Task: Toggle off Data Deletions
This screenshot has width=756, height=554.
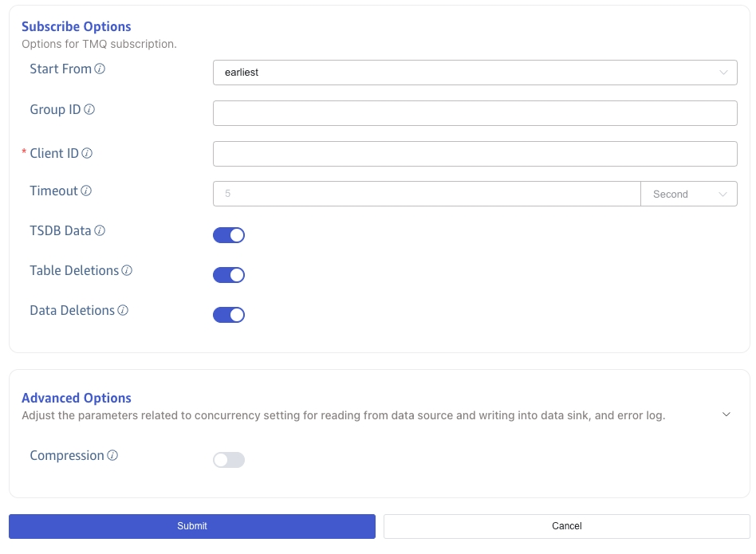Action: 229,315
